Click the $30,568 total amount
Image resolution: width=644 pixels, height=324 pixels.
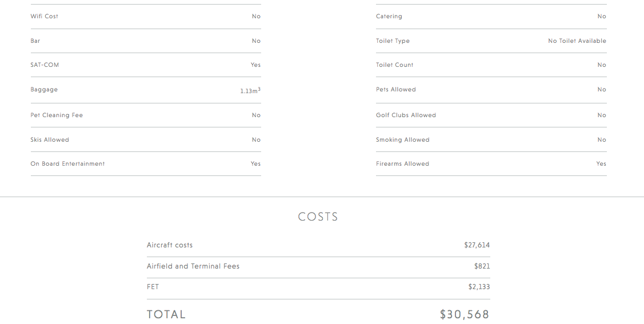(465, 314)
